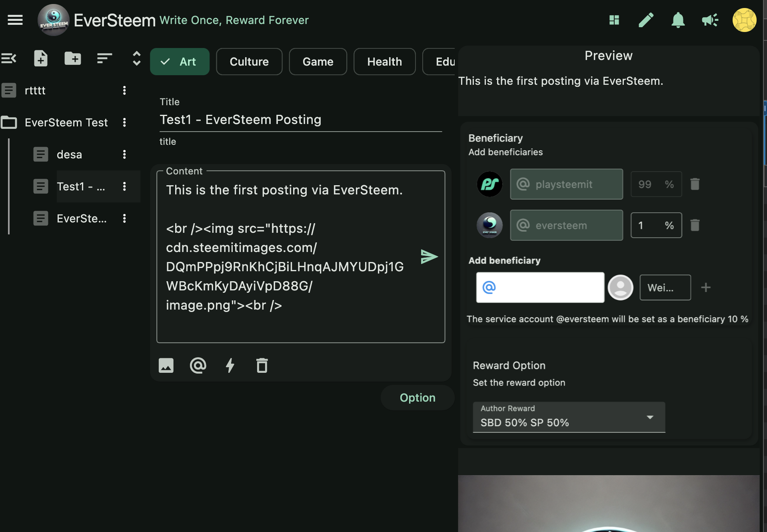
Task: Click the EverSteem logo avatar
Action: 53,20
